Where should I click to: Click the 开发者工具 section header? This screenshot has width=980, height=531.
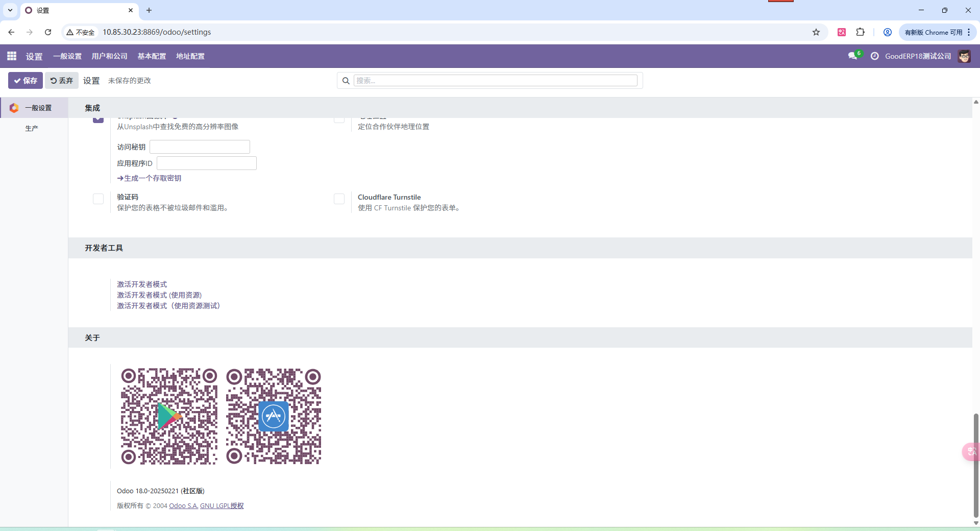pos(104,248)
